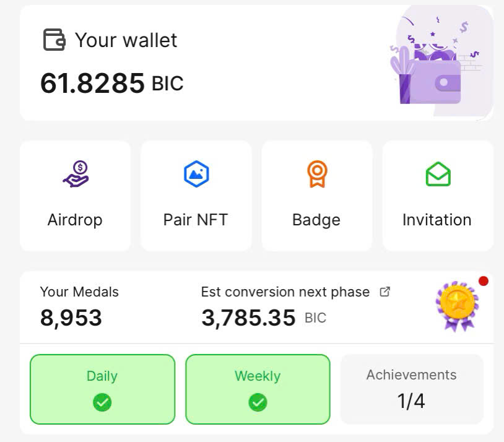Open the Airdrop hand-coin icon
Image resolution: width=504 pixels, height=442 pixels.
click(x=76, y=174)
